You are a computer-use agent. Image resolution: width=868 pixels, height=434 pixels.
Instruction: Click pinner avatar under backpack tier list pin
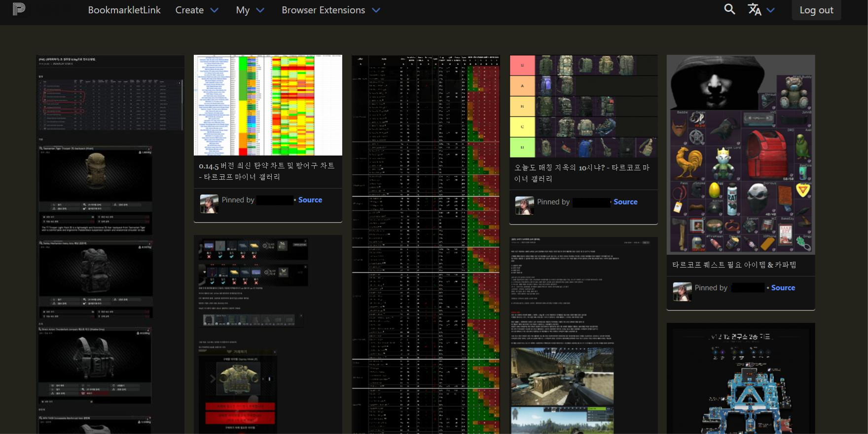[524, 205]
